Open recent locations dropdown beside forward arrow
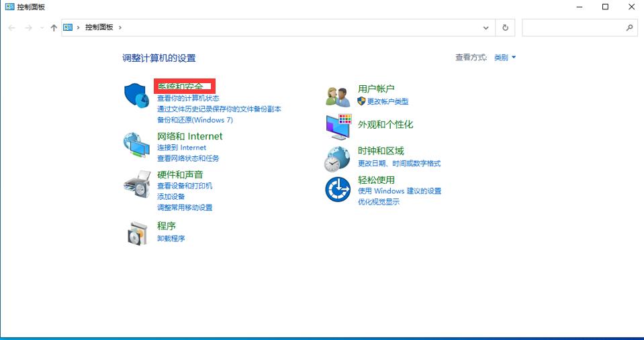 41,28
